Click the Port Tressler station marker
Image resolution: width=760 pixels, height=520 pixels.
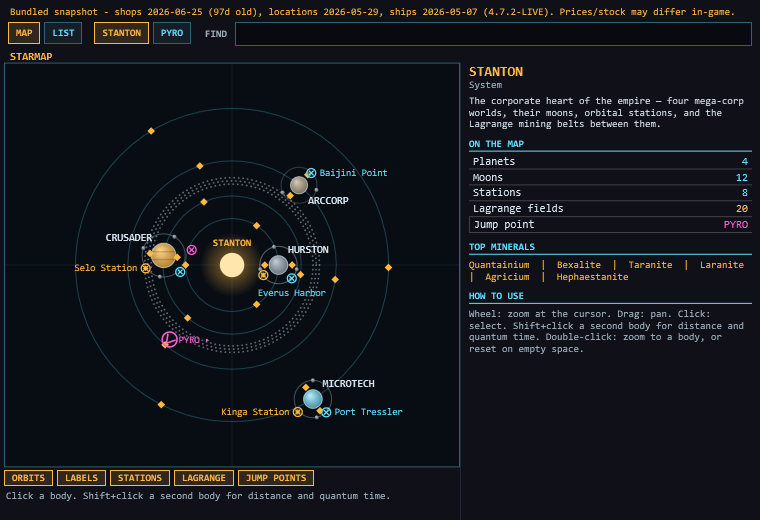click(x=326, y=412)
